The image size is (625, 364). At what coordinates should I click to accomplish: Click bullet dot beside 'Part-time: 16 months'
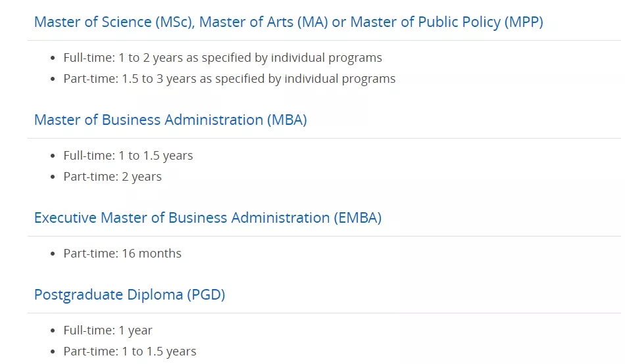tap(53, 254)
